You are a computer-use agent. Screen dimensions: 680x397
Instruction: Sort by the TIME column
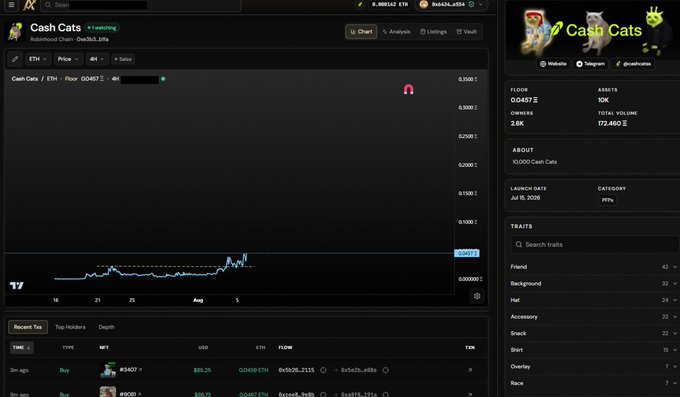click(x=21, y=348)
